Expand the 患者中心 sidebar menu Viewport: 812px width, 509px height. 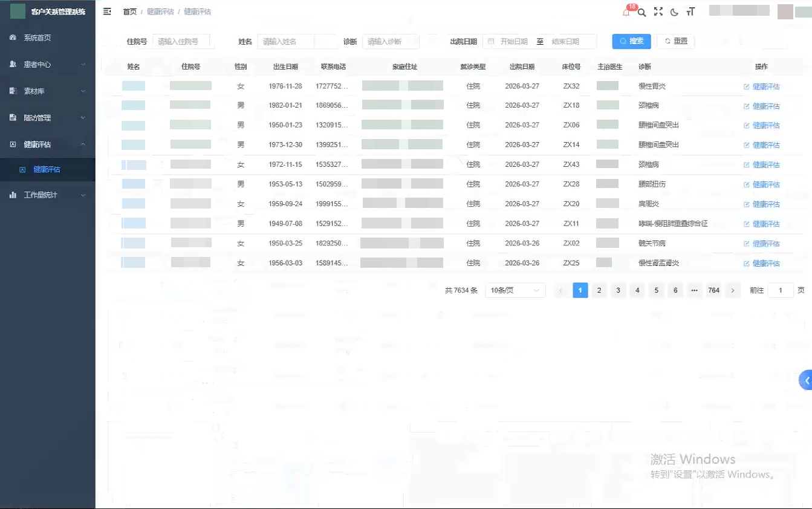[x=47, y=64]
